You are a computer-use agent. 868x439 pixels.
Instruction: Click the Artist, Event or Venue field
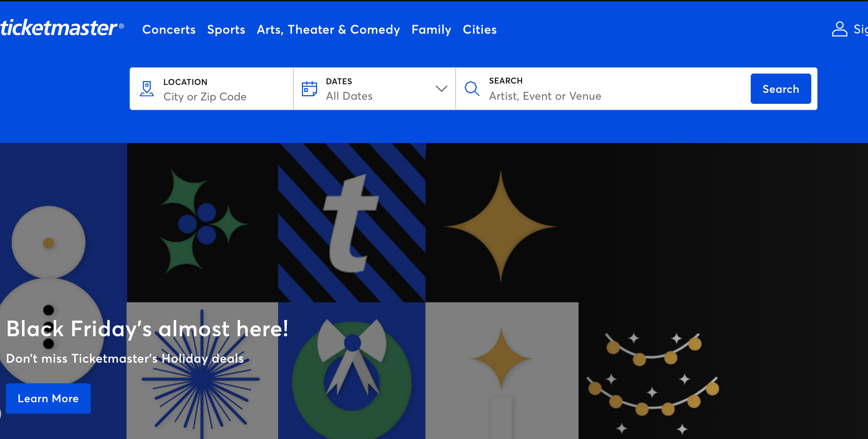(545, 96)
